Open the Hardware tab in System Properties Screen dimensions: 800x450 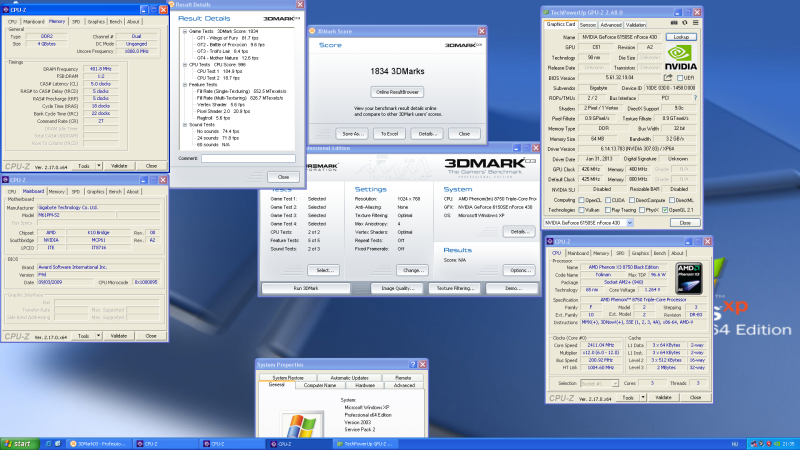(363, 384)
